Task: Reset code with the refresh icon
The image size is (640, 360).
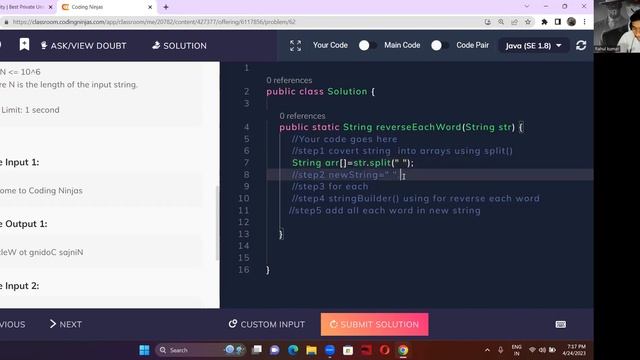Action: pyautogui.click(x=581, y=45)
